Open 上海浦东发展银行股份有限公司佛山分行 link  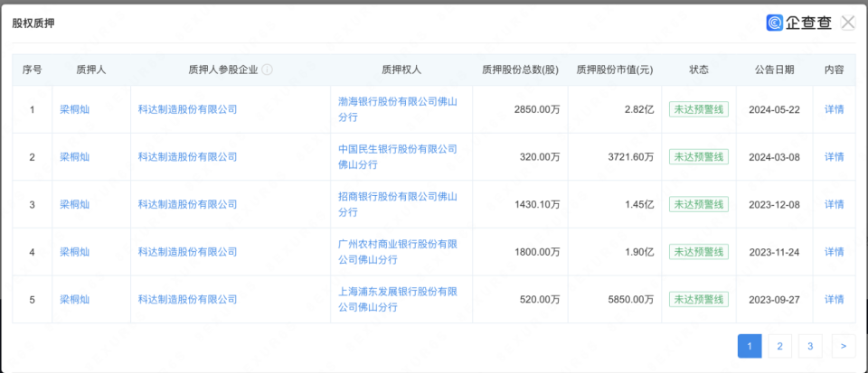(398, 300)
